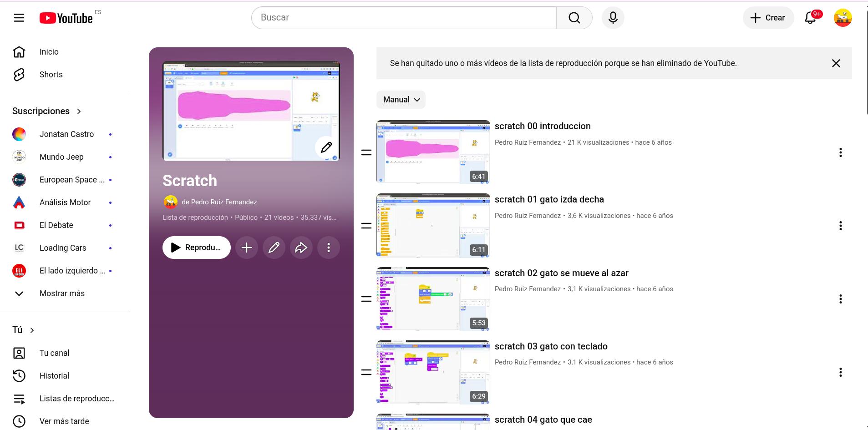Open options for scratch 01 gato izda decha
868x430 pixels.
point(840,226)
